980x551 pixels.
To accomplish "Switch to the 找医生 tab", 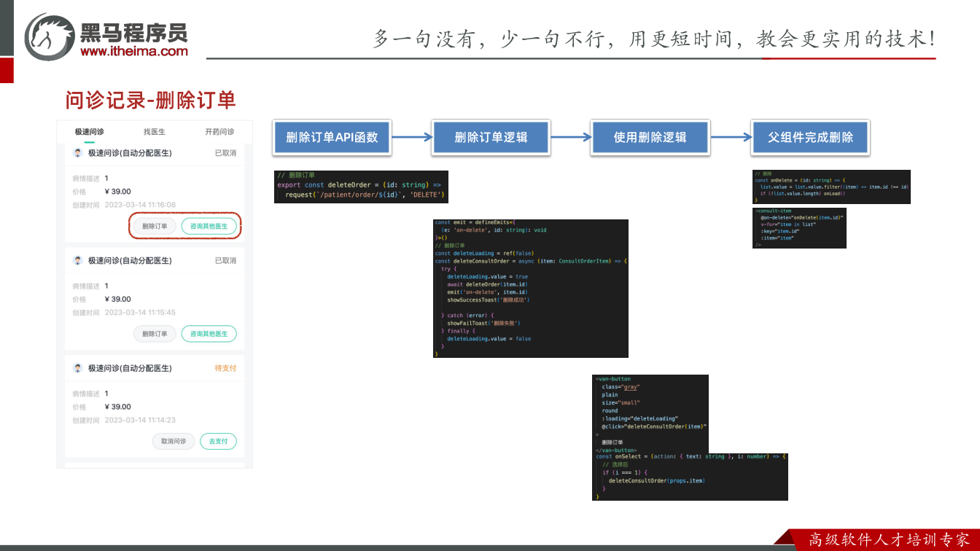I will tap(155, 132).
